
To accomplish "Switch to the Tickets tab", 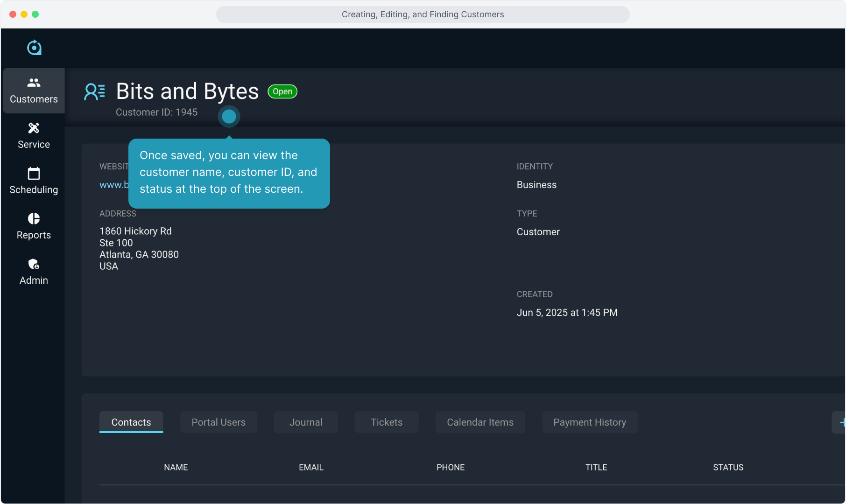I will [x=386, y=422].
